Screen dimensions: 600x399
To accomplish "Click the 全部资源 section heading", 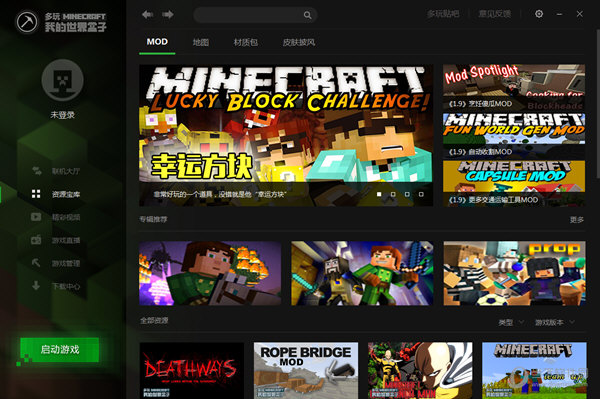I will click(154, 320).
